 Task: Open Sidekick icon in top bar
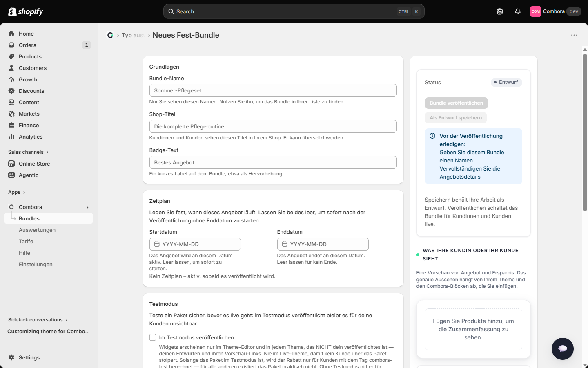tap(500, 11)
